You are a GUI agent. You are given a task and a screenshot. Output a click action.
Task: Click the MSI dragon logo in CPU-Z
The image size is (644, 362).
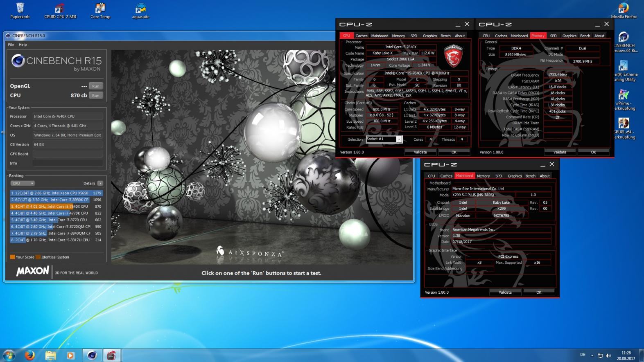pos(453,56)
